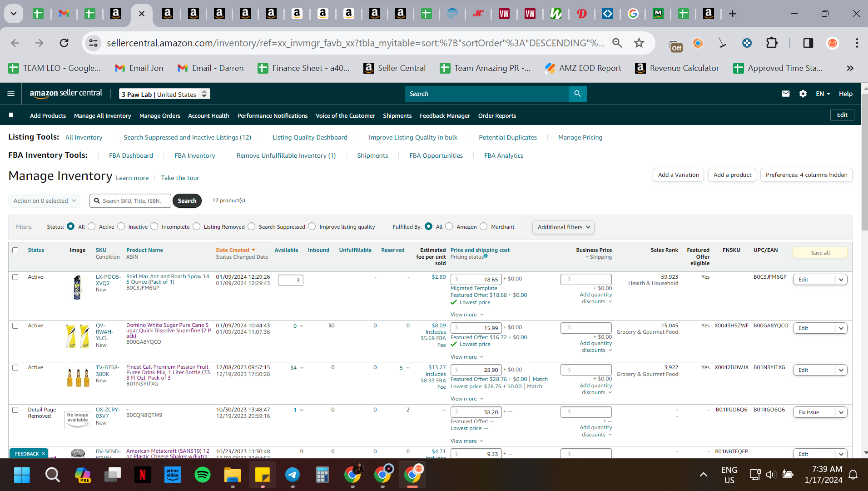
Task: Check the Domino White Sugar row checkbox
Action: 15,326
